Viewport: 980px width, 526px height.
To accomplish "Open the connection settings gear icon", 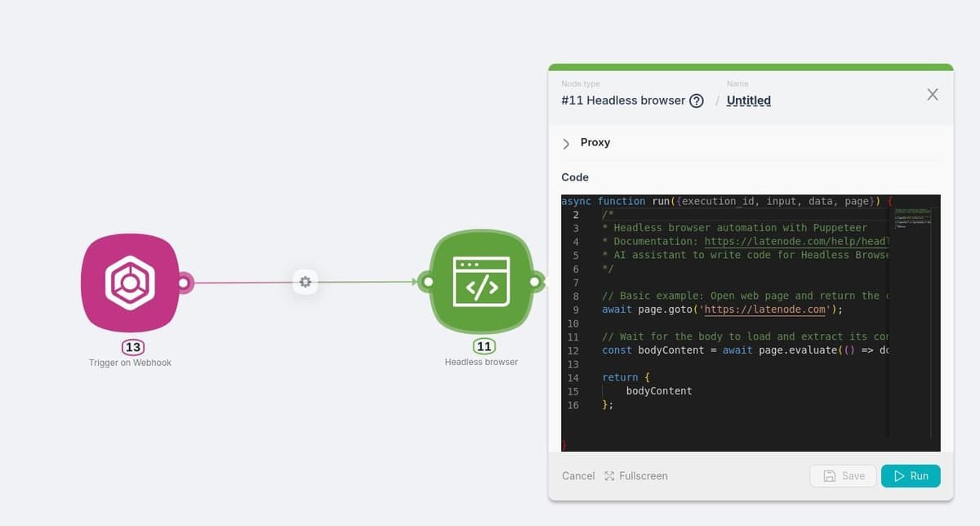I will point(305,282).
